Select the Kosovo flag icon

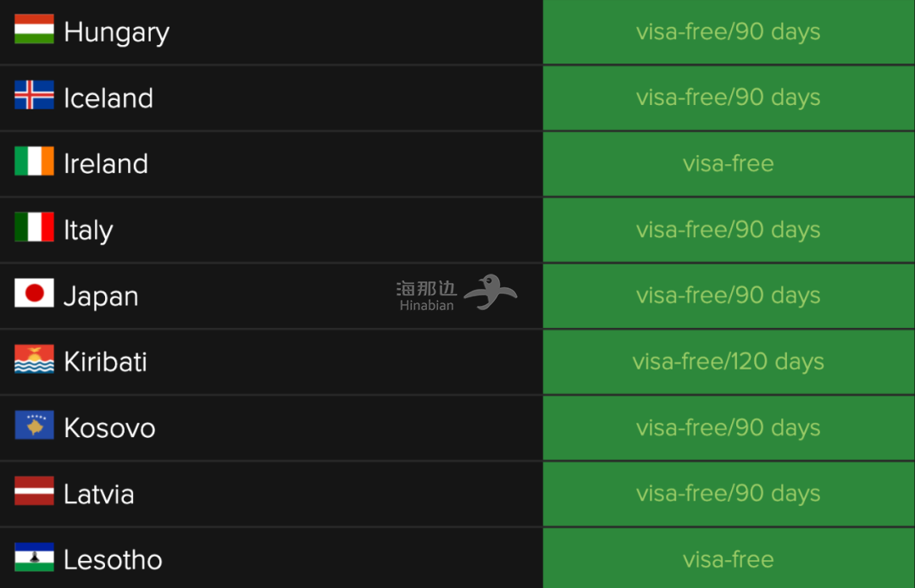click(x=35, y=424)
